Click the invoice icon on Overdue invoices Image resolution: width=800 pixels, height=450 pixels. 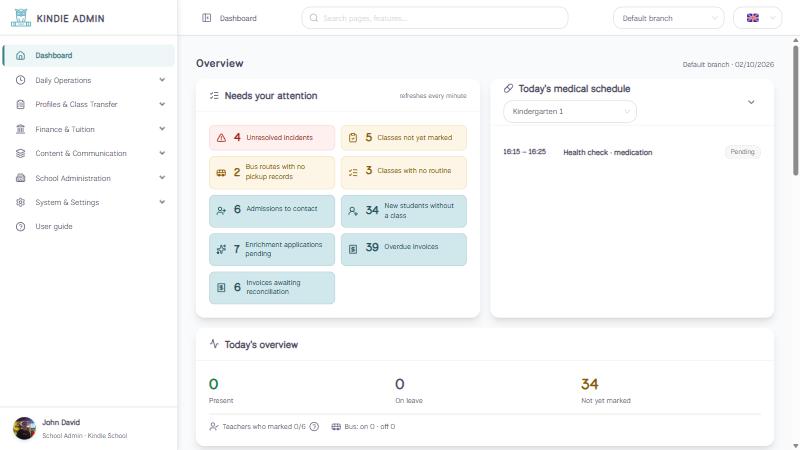[x=353, y=249]
